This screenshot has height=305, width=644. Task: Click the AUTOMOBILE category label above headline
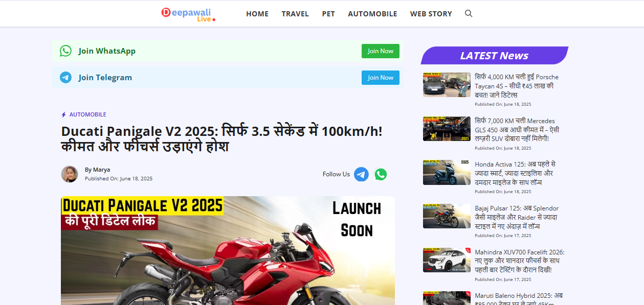pos(88,115)
